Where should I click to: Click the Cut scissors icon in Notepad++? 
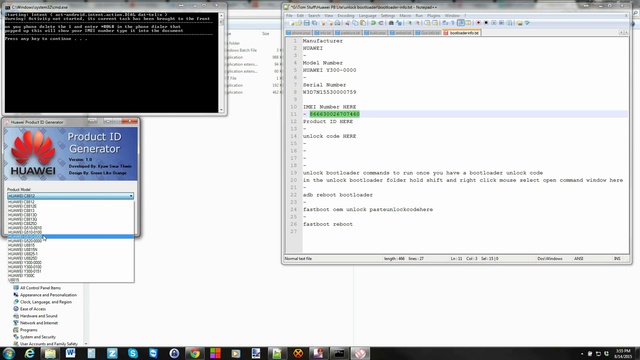click(x=347, y=23)
